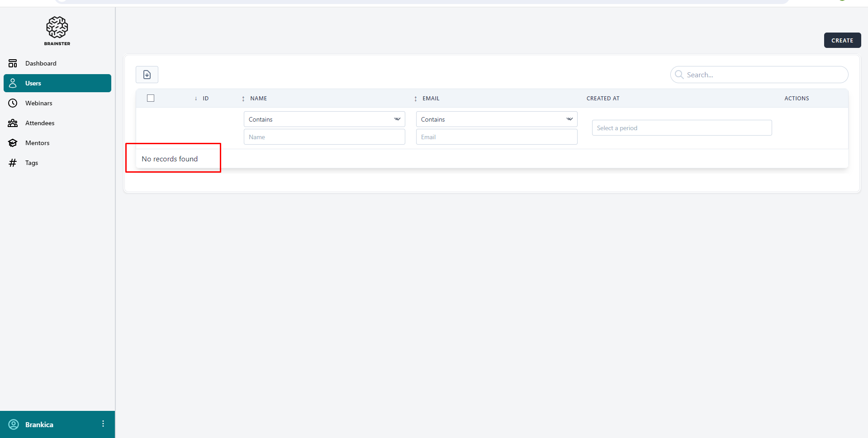
Task: Click the Dashboard sidebar icon
Action: click(13, 63)
